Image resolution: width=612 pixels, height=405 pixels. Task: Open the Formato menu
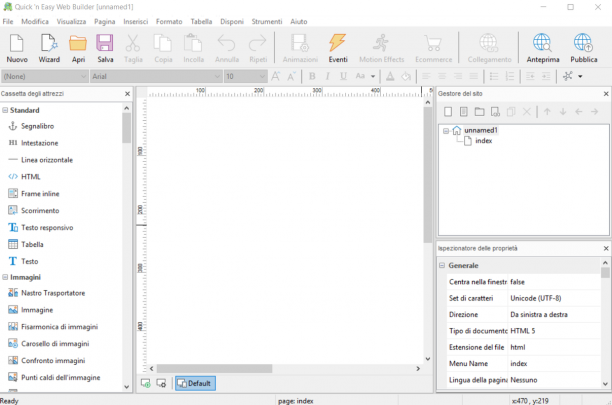tap(169, 21)
